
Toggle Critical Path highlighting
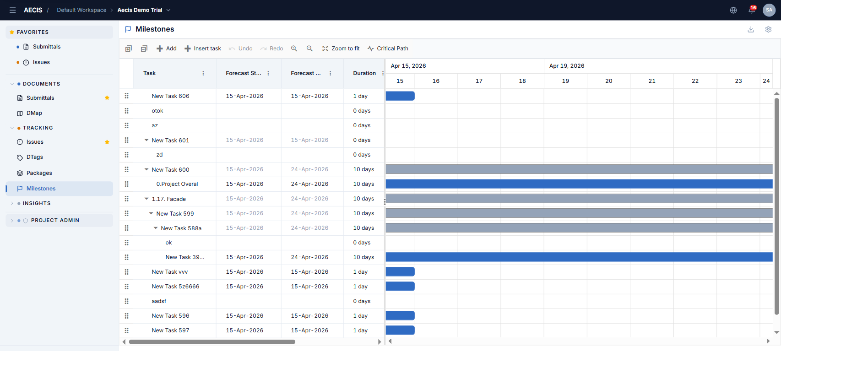click(388, 49)
